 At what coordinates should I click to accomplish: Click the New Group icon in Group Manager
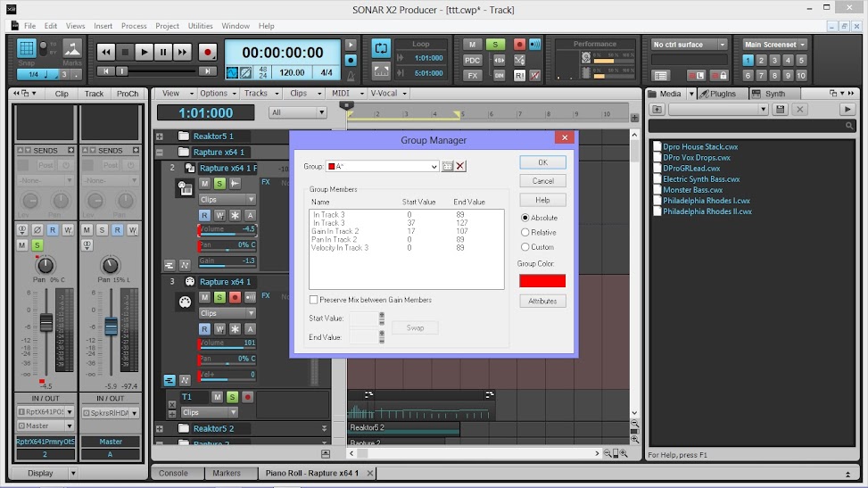click(447, 166)
